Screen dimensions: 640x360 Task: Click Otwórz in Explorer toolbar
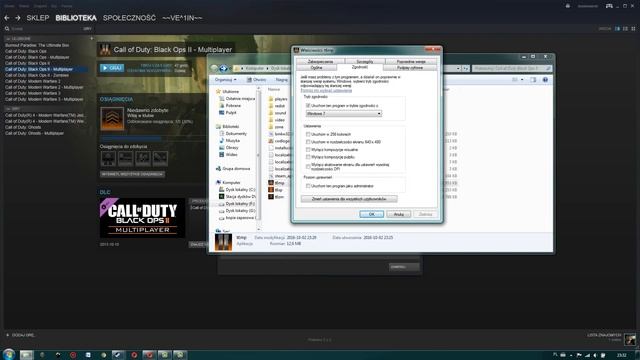point(256,80)
